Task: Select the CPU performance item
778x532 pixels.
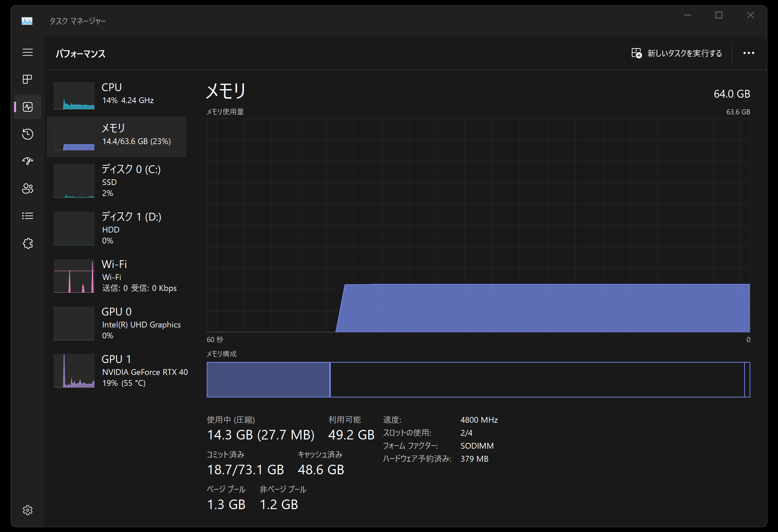Action: click(x=117, y=95)
